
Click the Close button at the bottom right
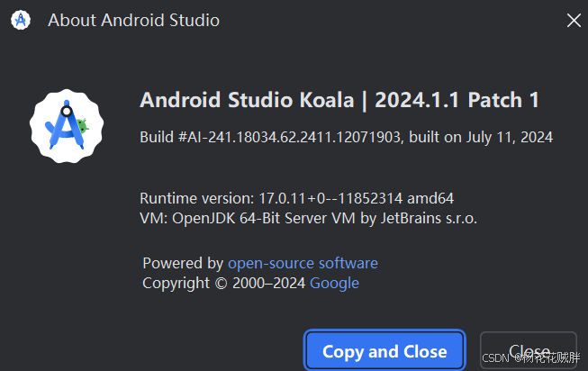529,351
